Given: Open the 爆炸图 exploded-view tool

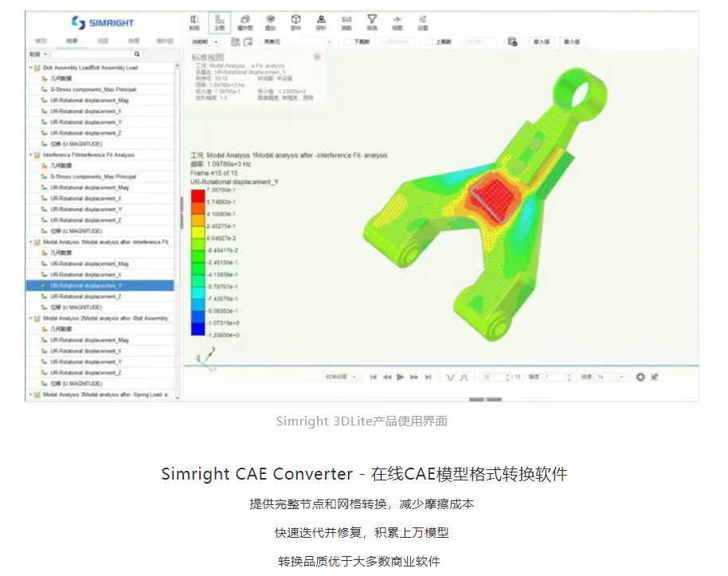Looking at the screenshot, I should (x=245, y=22).
